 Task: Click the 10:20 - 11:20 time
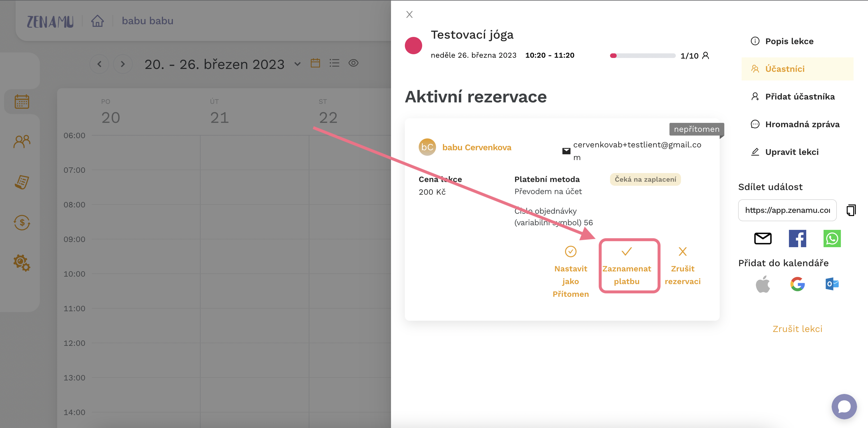click(x=550, y=55)
